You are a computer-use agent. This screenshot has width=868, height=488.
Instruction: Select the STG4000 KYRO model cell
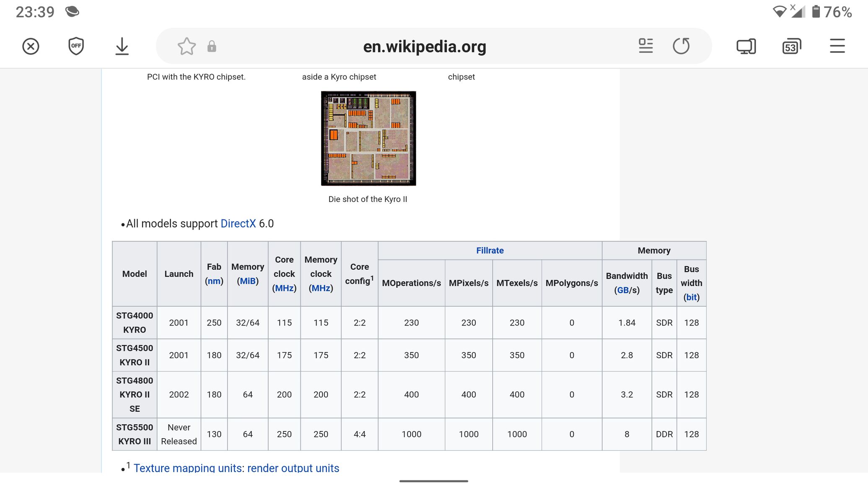coord(135,323)
